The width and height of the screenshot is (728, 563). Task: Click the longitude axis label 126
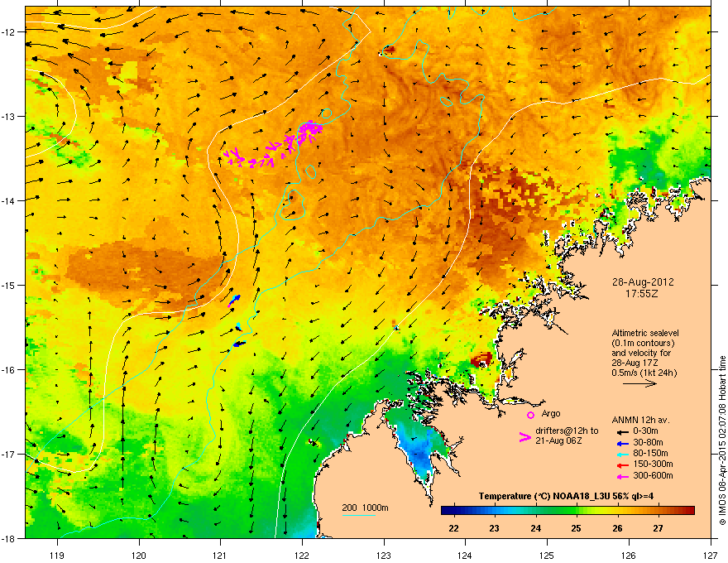point(628,555)
